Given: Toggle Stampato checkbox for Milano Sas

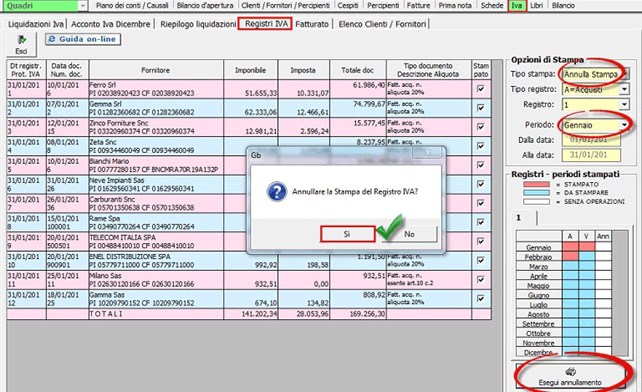Looking at the screenshot, I should (x=481, y=280).
